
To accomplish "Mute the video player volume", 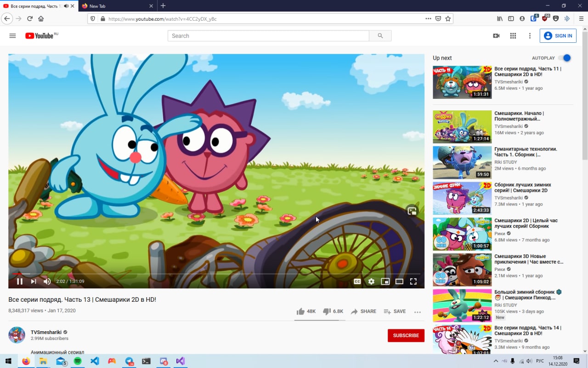I will [x=47, y=282].
